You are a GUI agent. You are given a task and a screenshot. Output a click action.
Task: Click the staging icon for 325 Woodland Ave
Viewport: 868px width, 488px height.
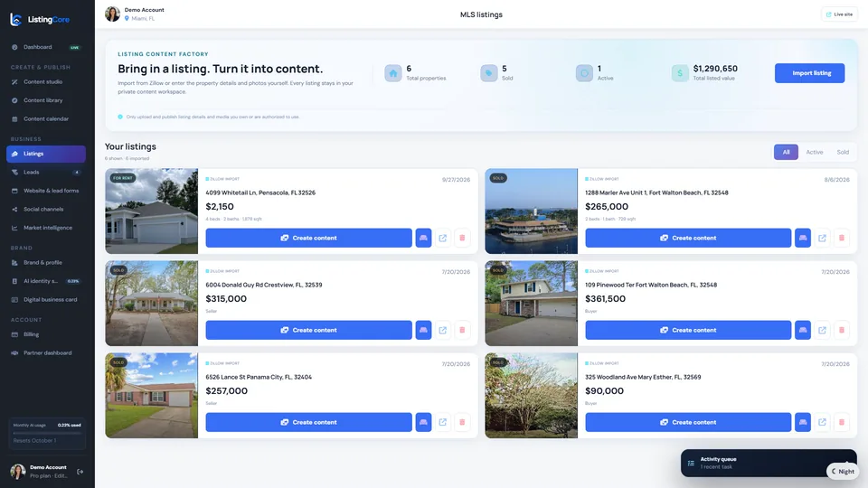tap(803, 422)
